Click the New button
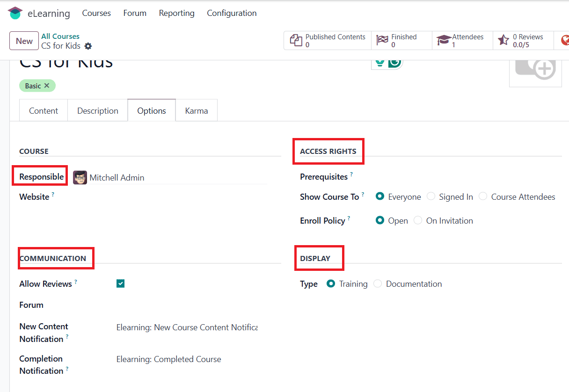The width and height of the screenshot is (569, 392). 24,41
